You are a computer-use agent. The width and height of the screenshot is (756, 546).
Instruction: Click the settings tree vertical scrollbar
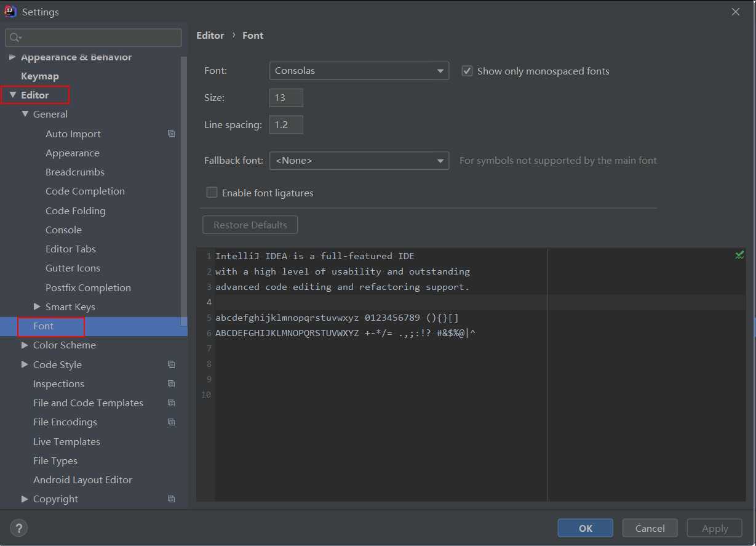(x=184, y=191)
